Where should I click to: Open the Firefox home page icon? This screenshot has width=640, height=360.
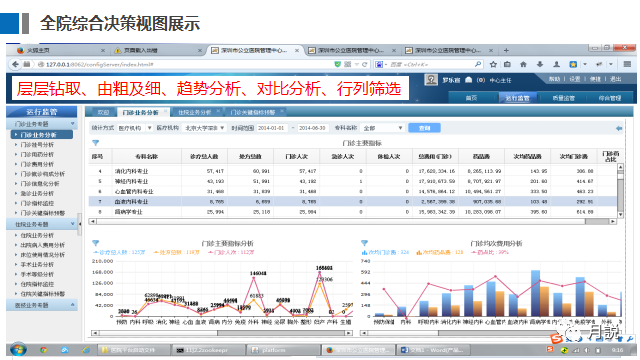523,64
